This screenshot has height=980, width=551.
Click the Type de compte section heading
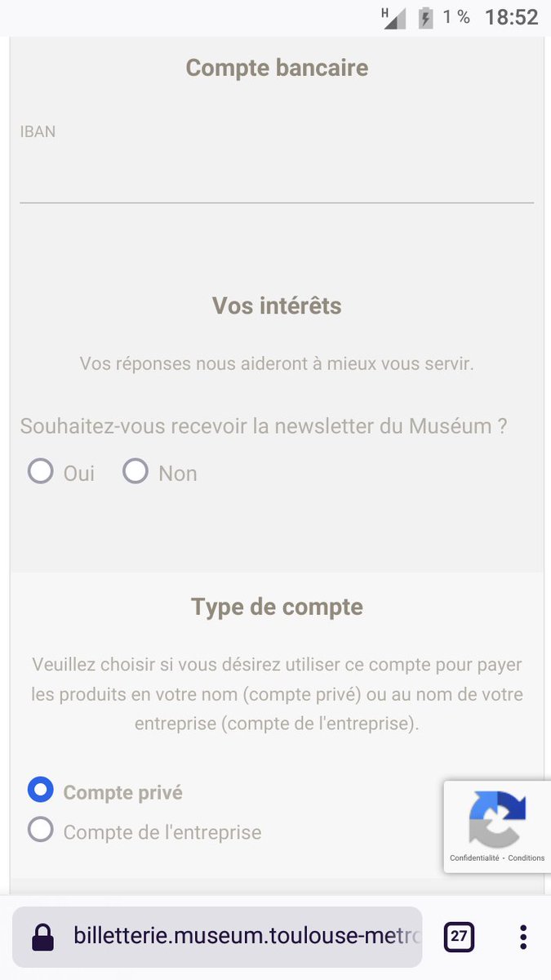(x=277, y=607)
